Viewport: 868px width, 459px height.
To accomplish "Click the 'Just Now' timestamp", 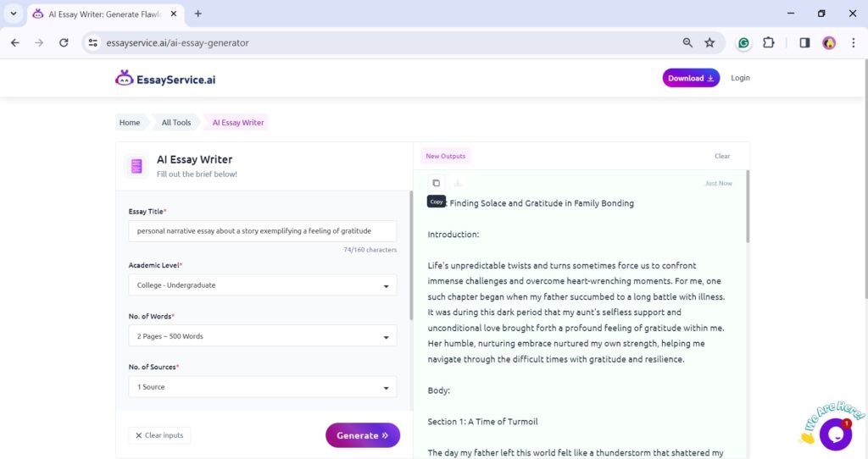I will click(718, 183).
